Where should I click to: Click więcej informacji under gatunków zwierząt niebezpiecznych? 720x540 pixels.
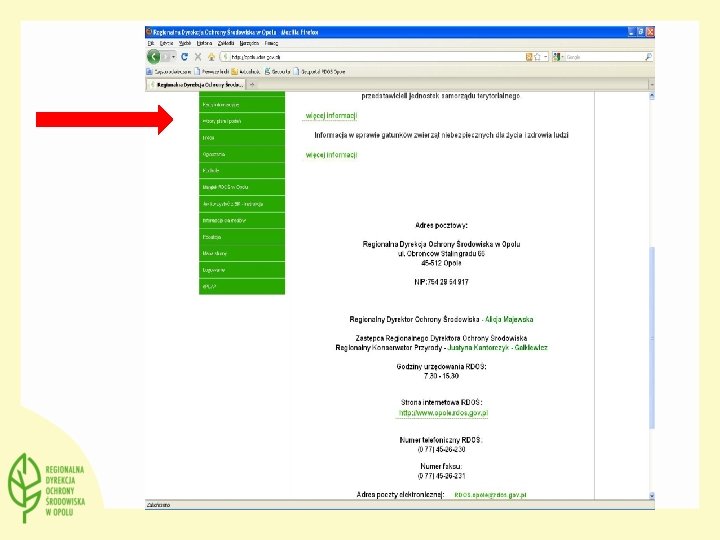(x=331, y=155)
